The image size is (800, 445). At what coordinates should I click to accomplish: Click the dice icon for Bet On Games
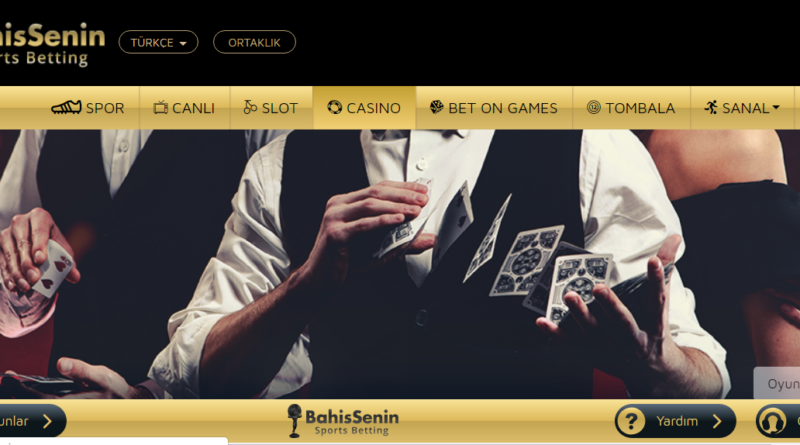point(436,107)
